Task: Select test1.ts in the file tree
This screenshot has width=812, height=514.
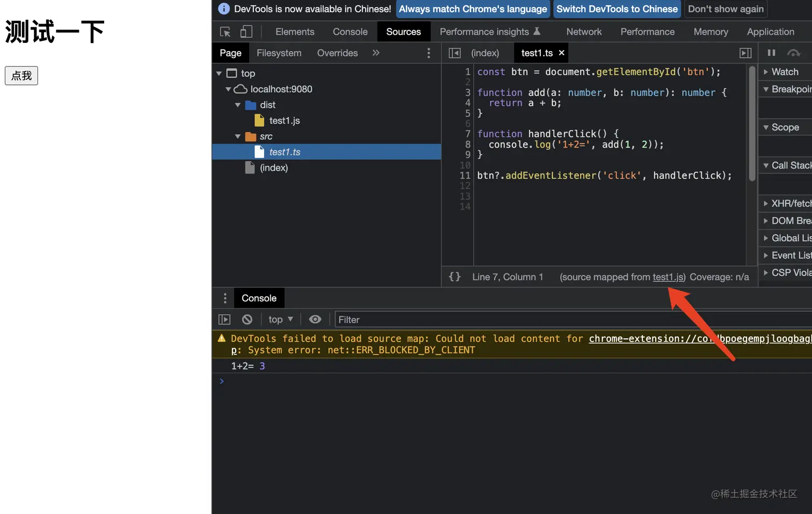Action: (327, 152)
